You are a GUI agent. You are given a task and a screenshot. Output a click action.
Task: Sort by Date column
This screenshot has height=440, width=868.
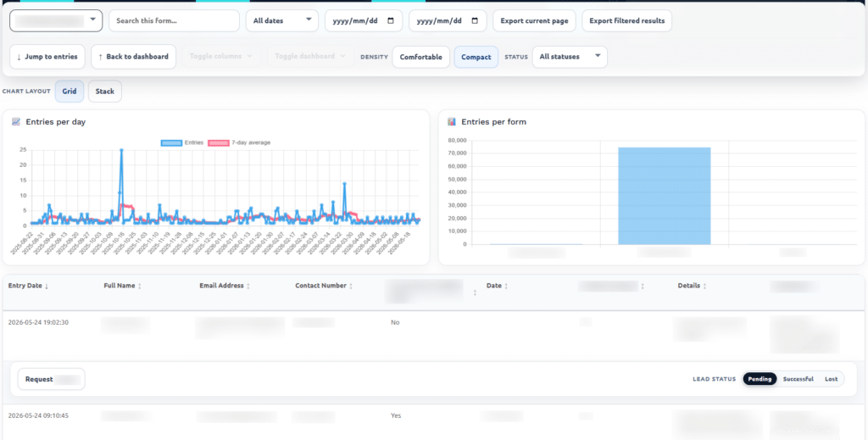click(x=497, y=286)
